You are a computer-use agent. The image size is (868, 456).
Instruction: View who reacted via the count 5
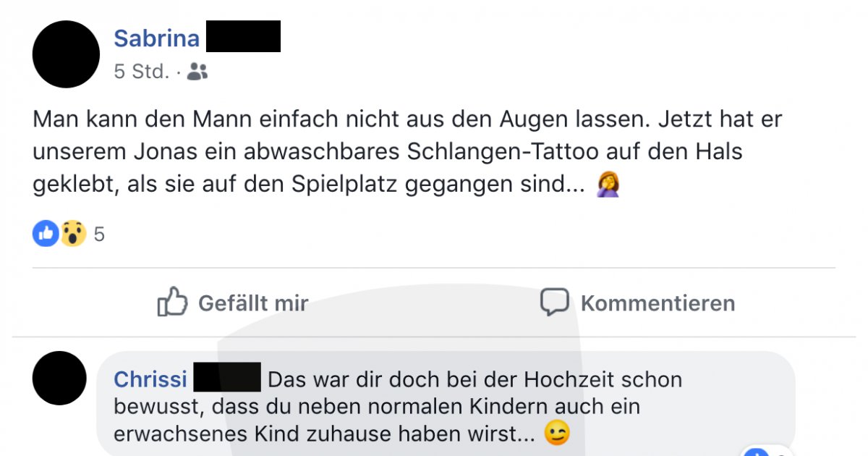[99, 234]
